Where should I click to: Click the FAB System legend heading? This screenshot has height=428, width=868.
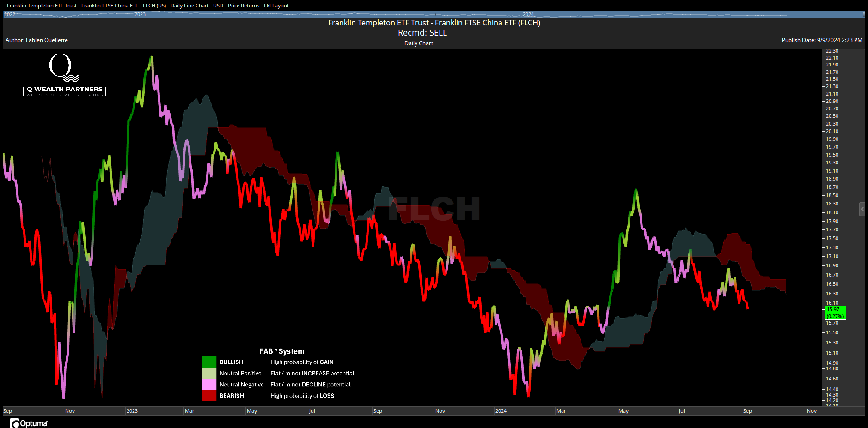(x=282, y=351)
